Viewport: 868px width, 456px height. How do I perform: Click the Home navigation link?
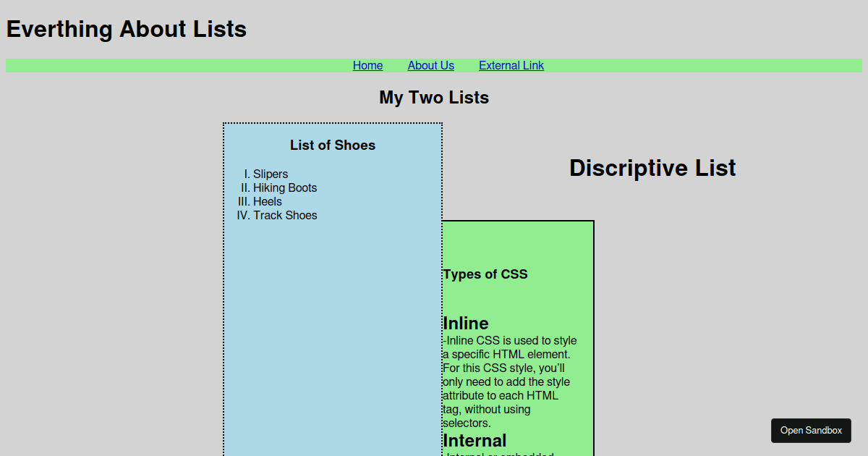click(x=367, y=65)
